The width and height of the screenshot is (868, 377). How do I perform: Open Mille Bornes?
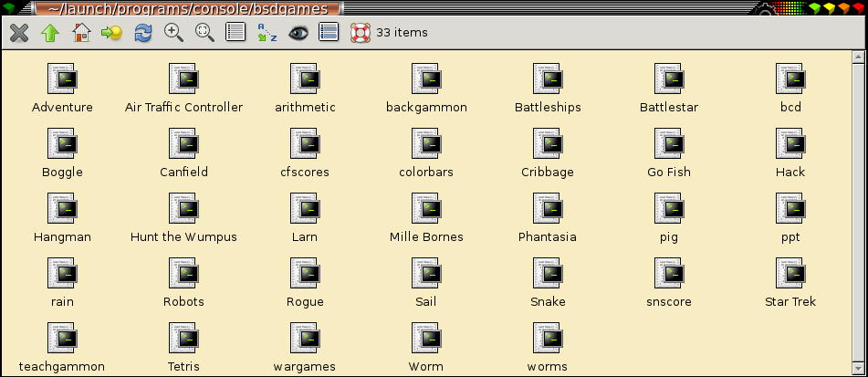pos(426,218)
